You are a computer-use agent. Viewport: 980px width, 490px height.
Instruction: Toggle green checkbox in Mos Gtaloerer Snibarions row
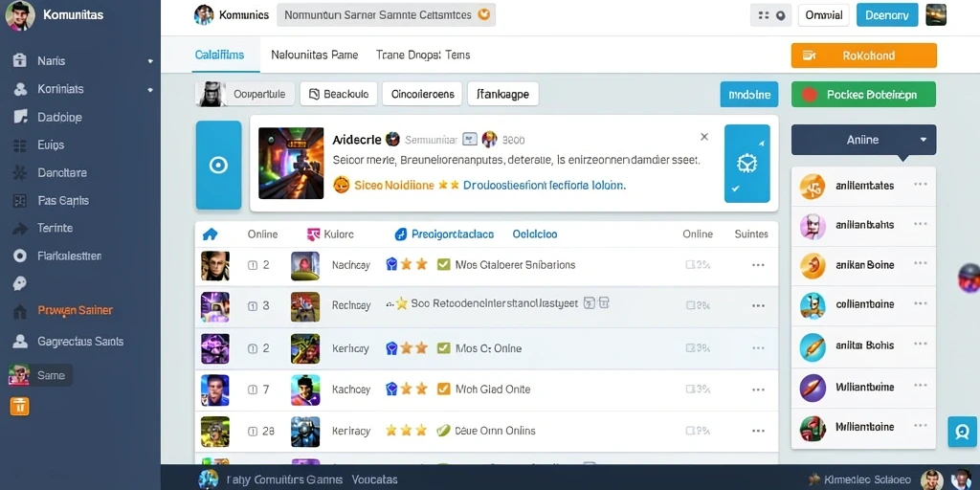[x=444, y=264]
